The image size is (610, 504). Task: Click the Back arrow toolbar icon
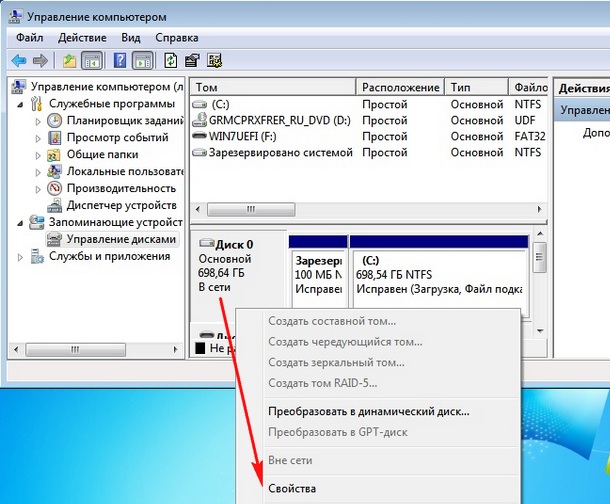(x=19, y=61)
